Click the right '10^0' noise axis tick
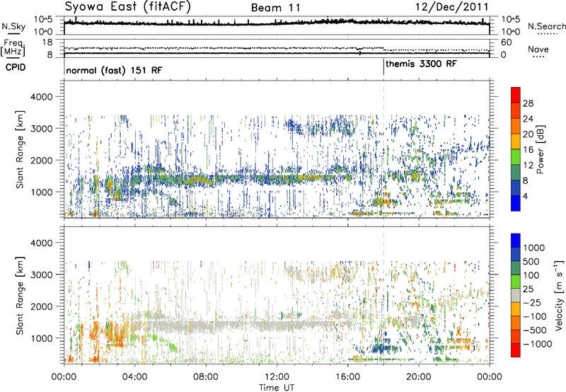This screenshot has height=392, width=566. pyautogui.click(x=511, y=32)
